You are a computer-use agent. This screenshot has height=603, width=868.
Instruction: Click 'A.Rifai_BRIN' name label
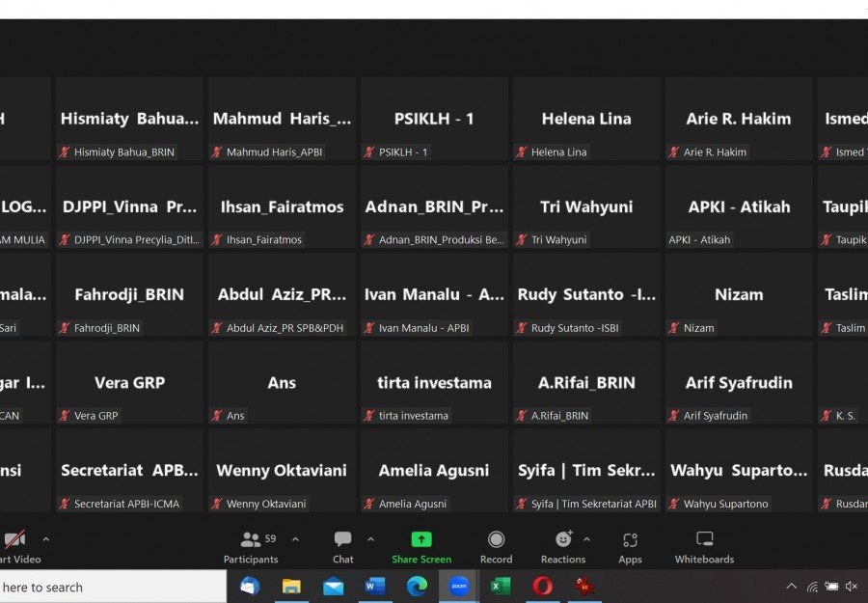coord(559,415)
